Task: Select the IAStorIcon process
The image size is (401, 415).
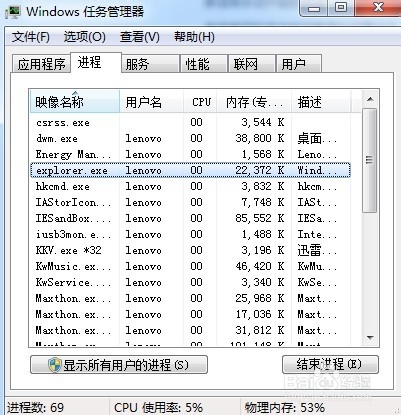Action: [x=190, y=202]
